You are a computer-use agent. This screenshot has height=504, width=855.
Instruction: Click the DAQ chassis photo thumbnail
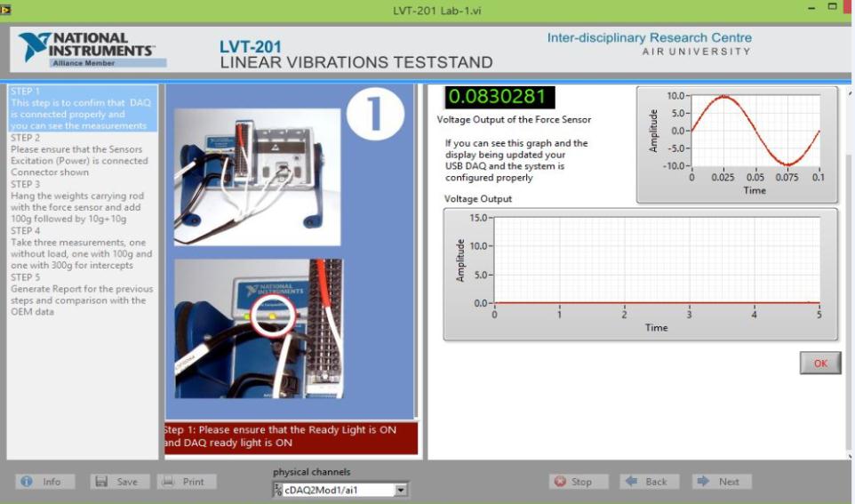(x=257, y=177)
